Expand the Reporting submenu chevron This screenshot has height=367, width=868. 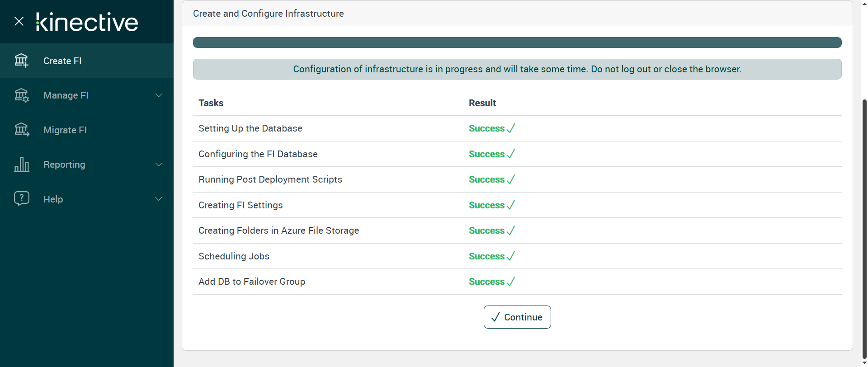point(159,165)
